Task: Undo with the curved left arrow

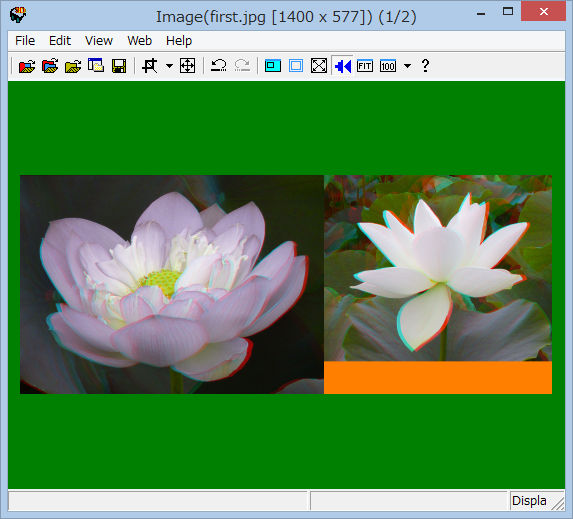Action: click(219, 66)
